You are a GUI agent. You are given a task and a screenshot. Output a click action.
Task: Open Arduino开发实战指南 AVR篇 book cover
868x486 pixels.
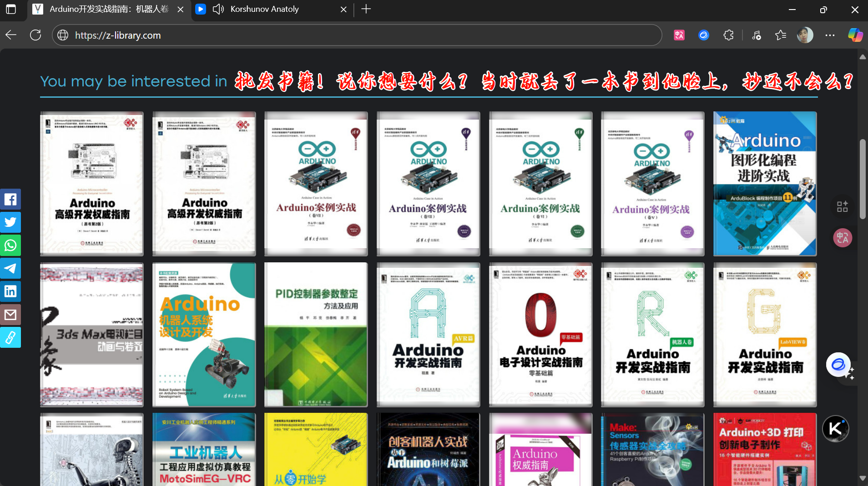pos(429,335)
